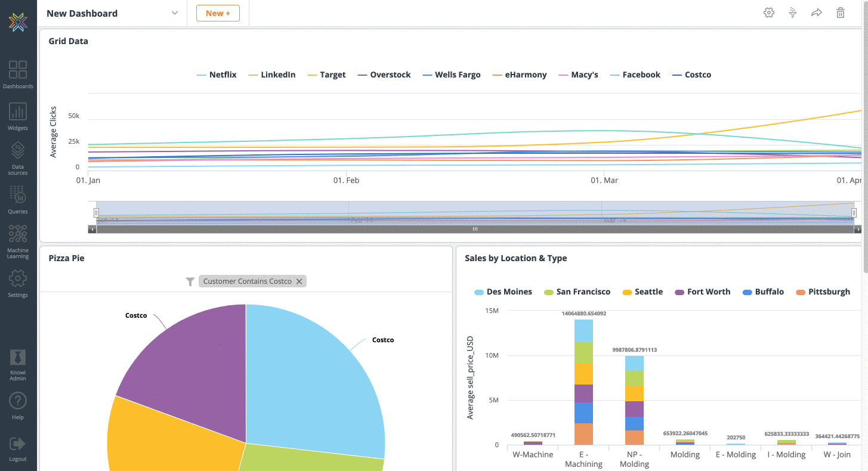Click the New + button

point(218,13)
